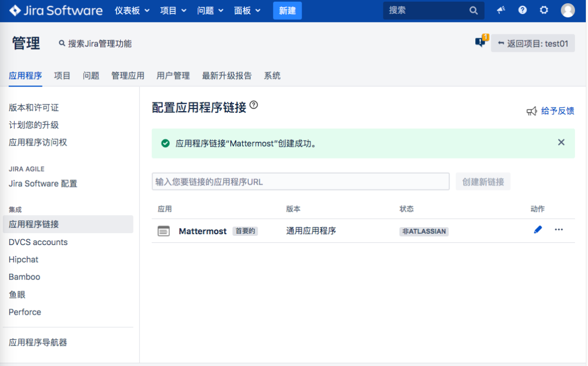Click the notification bell showing 1 alert
Image resolution: width=588 pixels, height=366 pixels.
click(480, 41)
